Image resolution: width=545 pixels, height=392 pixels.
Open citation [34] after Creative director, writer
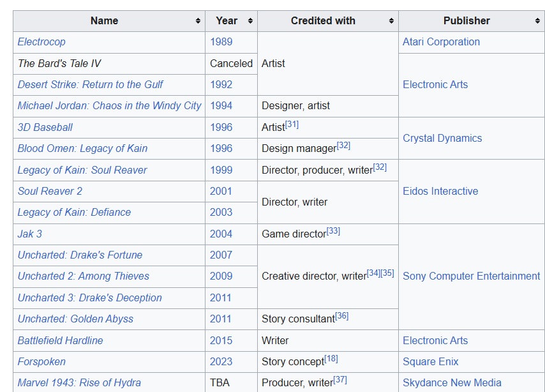click(x=373, y=273)
